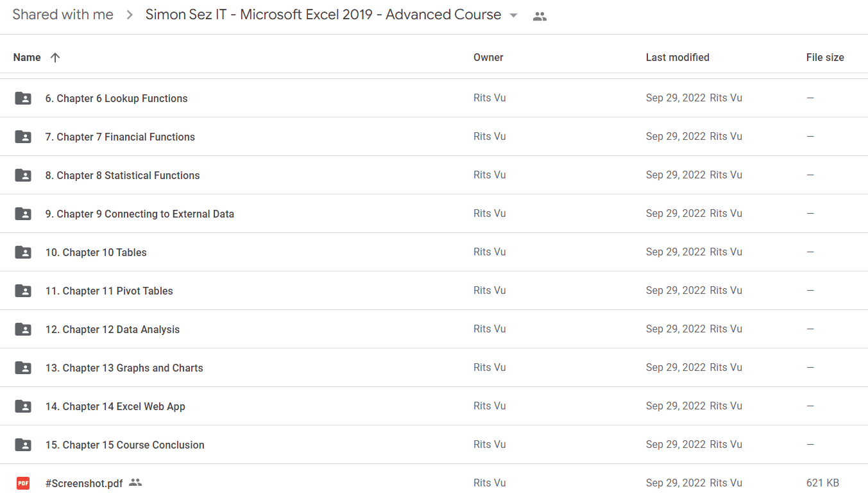Click the PDF icon of #Screenshot.pdf
868x498 pixels.
pos(23,483)
